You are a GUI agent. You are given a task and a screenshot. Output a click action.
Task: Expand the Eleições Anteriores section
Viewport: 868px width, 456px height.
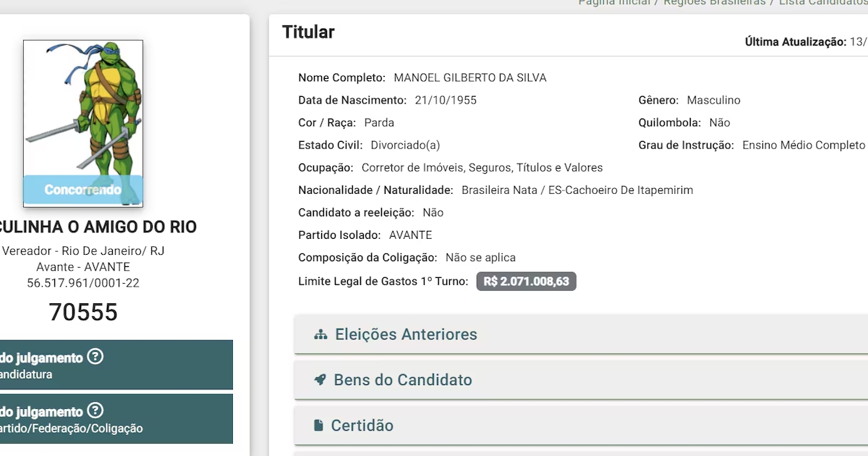(581, 334)
